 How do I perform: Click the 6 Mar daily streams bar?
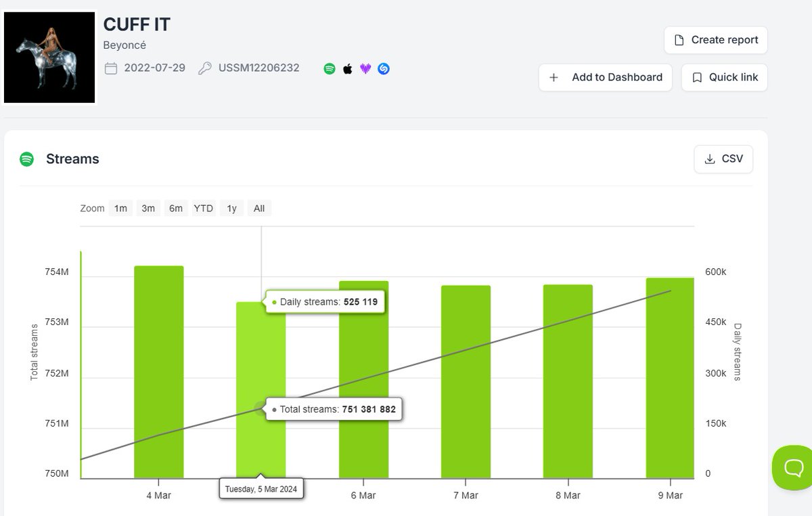[x=363, y=379]
